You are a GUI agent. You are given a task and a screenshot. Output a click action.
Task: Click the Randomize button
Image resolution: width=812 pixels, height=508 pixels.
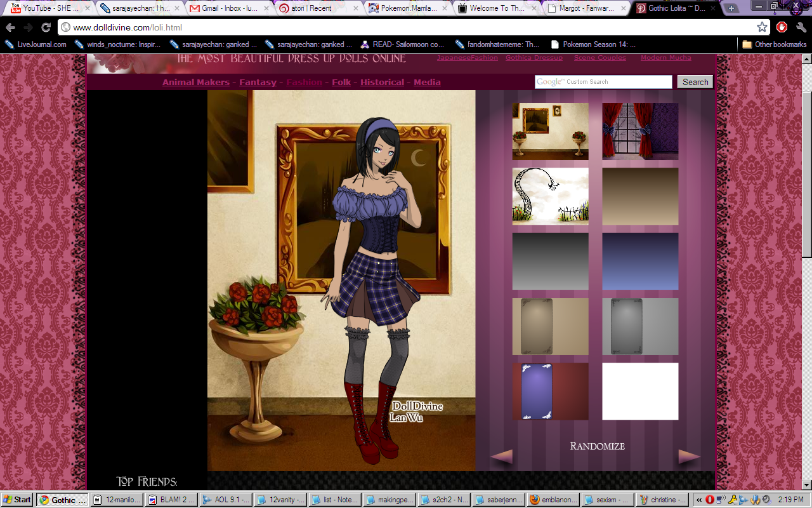pos(597,446)
